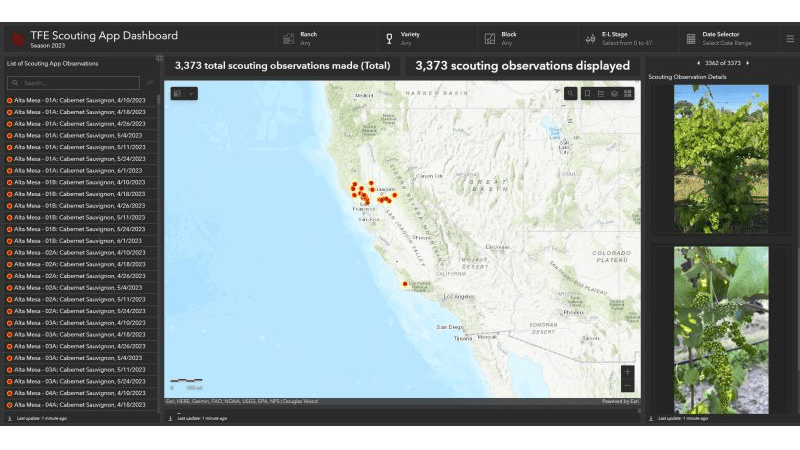Select Alta Mesa - 01A Cabernet Sauvignon 5/11/2023
The height and width of the screenshot is (450, 800).
pos(80,147)
